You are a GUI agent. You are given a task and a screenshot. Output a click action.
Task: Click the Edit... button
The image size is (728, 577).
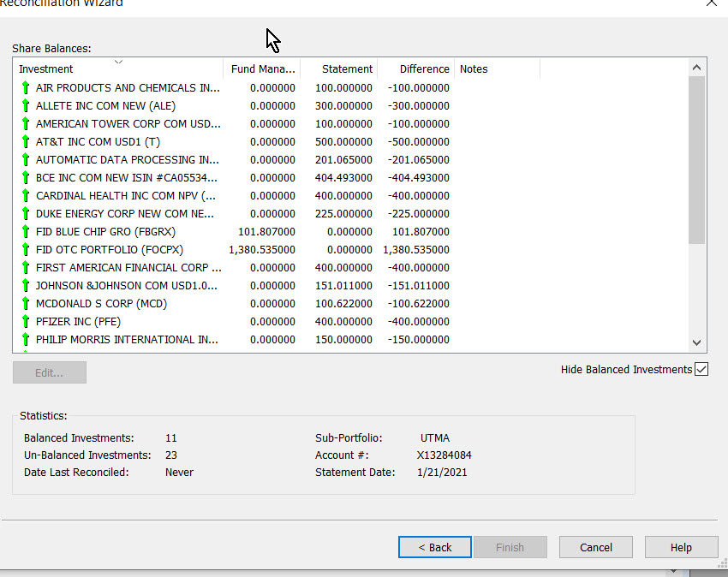click(x=50, y=372)
